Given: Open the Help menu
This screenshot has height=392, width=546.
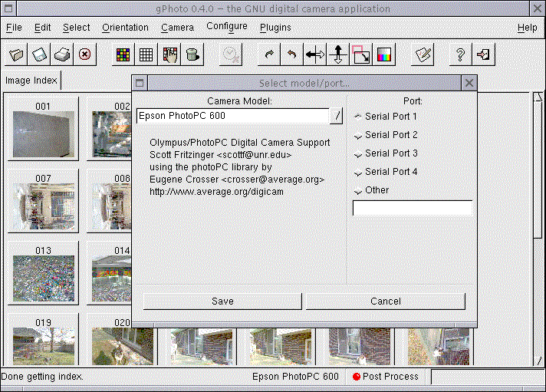Looking at the screenshot, I should tap(527, 28).
